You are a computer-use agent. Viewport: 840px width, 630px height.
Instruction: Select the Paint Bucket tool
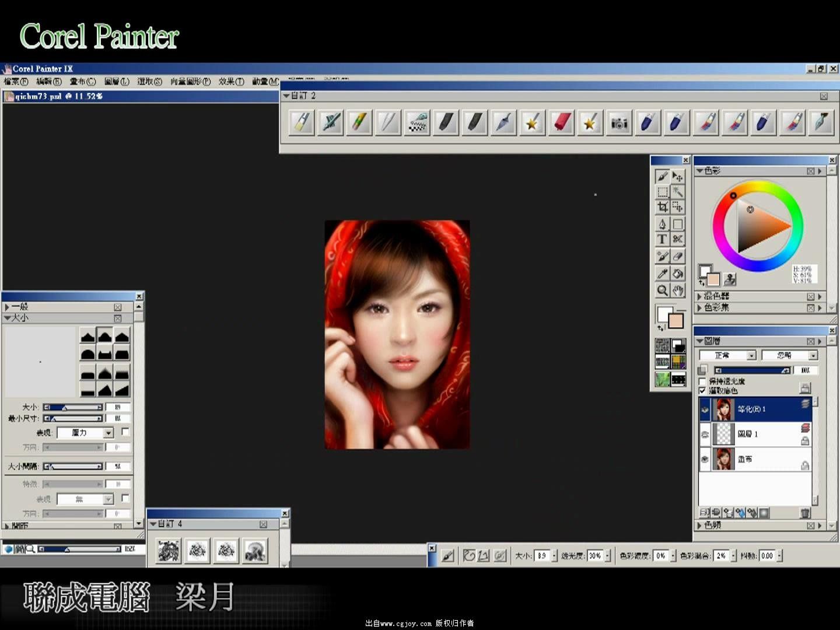point(678,274)
